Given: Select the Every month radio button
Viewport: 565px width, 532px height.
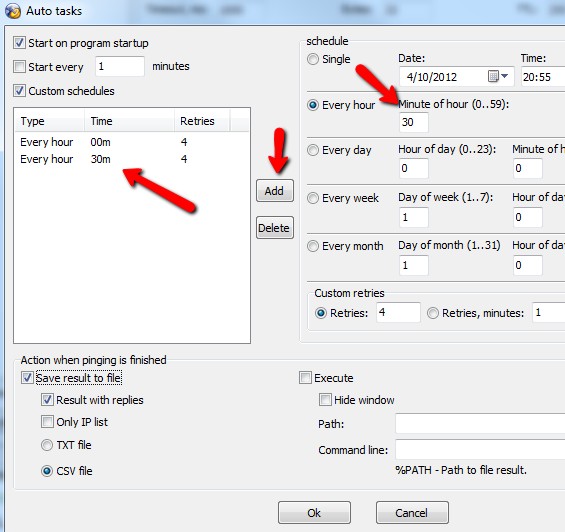Looking at the screenshot, I should pyautogui.click(x=313, y=246).
